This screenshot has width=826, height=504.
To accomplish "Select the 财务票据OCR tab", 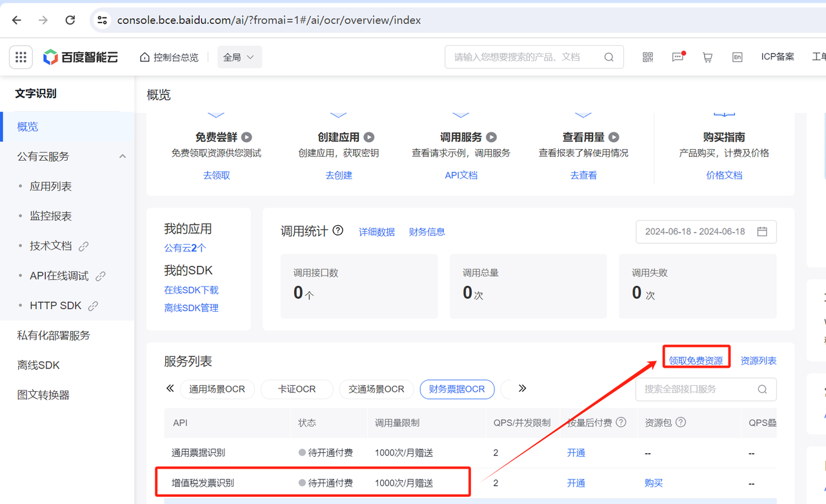I will (x=457, y=389).
